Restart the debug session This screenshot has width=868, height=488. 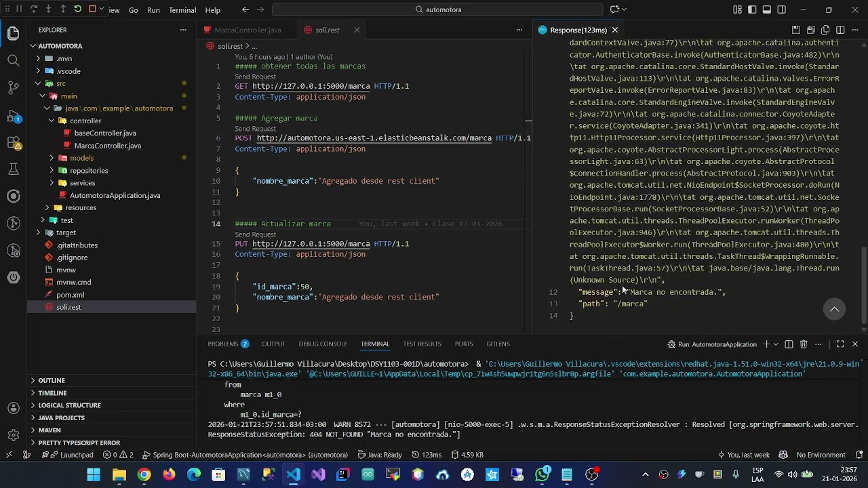click(77, 9)
